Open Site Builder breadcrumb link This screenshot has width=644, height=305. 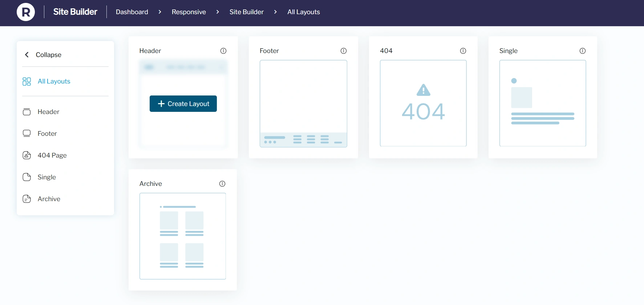coord(247,12)
